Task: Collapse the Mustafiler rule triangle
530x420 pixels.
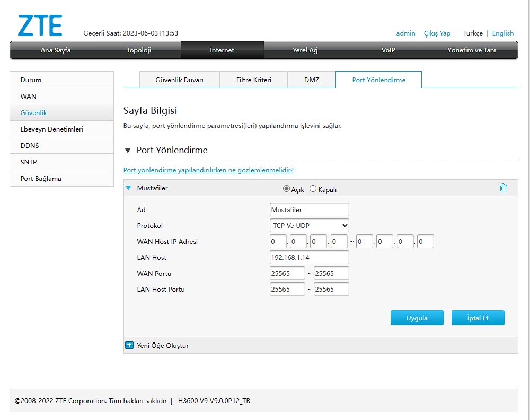Action: 128,188
